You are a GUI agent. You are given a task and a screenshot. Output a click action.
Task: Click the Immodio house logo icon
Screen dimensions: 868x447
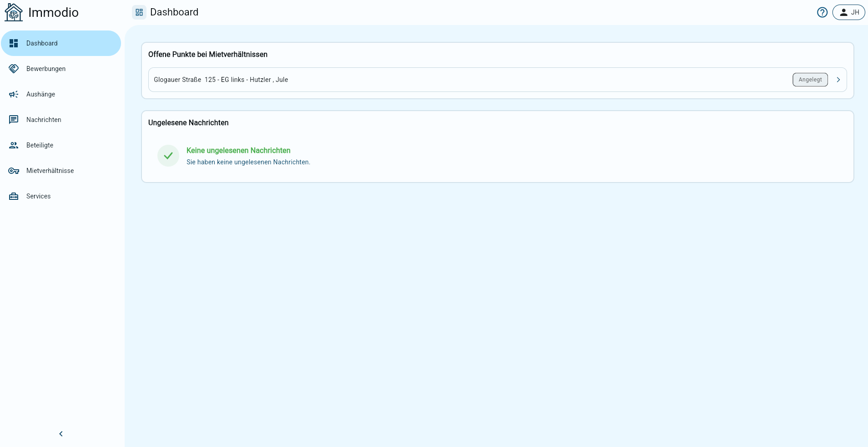coord(14,12)
